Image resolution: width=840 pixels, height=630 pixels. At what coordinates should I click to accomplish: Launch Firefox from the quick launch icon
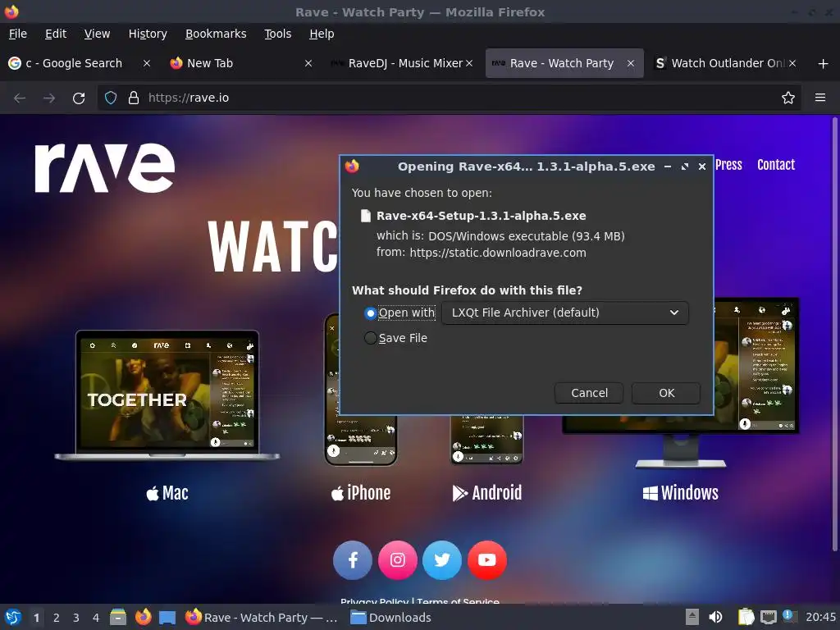[143, 617]
